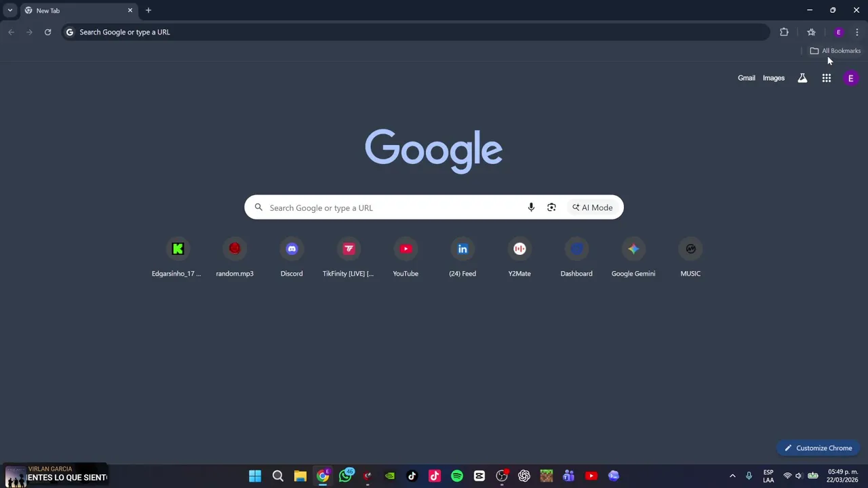Open the YouTube shortcut tile
Viewport: 868px width, 488px height.
click(x=406, y=258)
